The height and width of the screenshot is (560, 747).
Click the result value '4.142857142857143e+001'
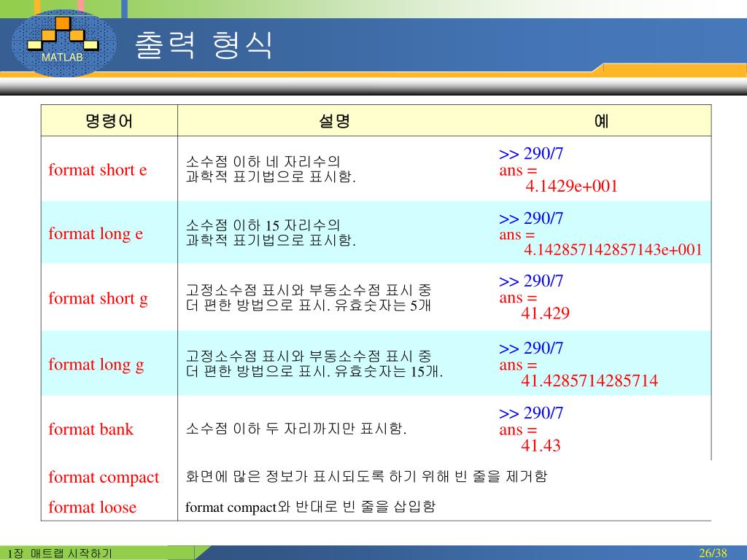[x=613, y=250]
